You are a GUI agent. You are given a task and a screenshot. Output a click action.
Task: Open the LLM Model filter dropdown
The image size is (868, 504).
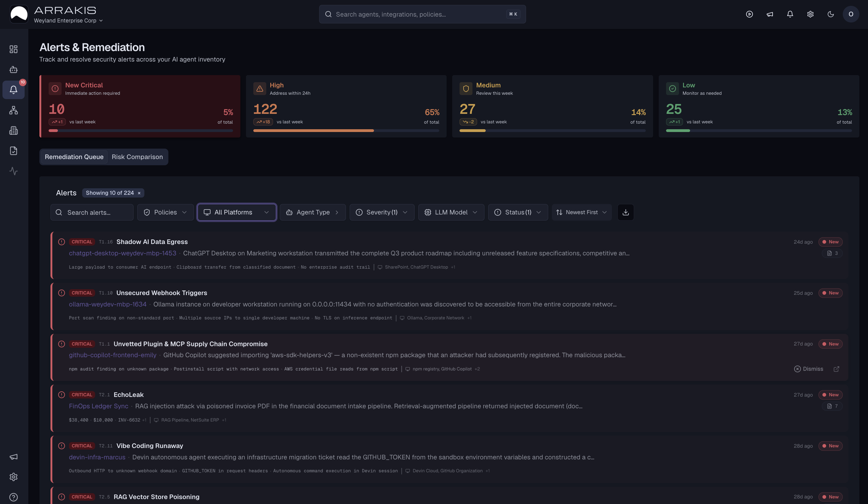coord(451,212)
